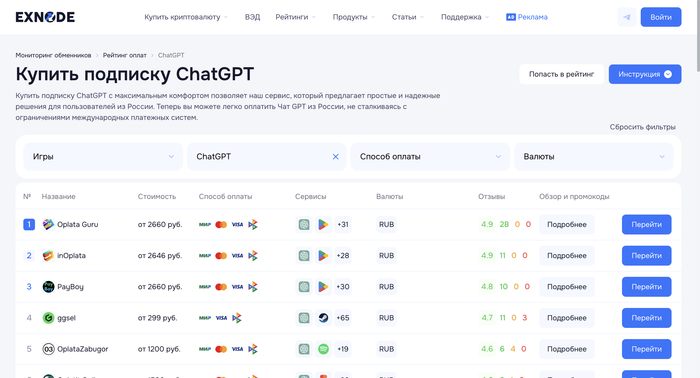Click the chevron icon on Инструкция button
700x378 pixels.
[x=668, y=74]
